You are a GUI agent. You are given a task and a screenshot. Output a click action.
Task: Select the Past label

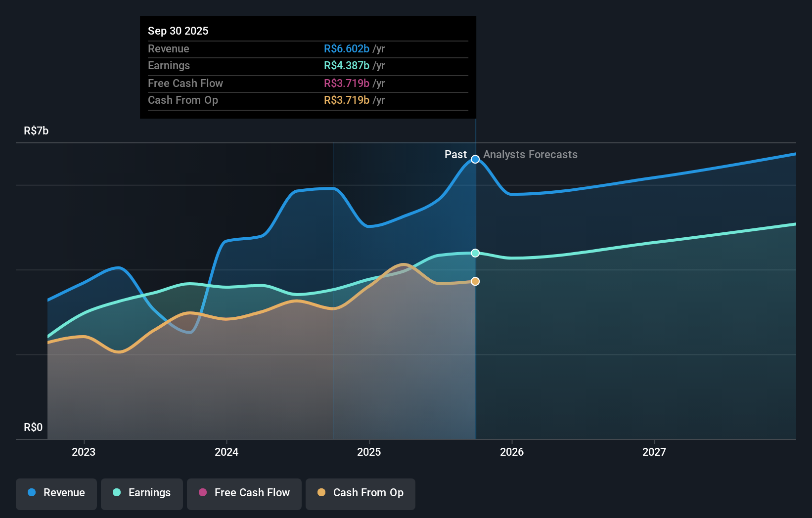click(x=455, y=154)
